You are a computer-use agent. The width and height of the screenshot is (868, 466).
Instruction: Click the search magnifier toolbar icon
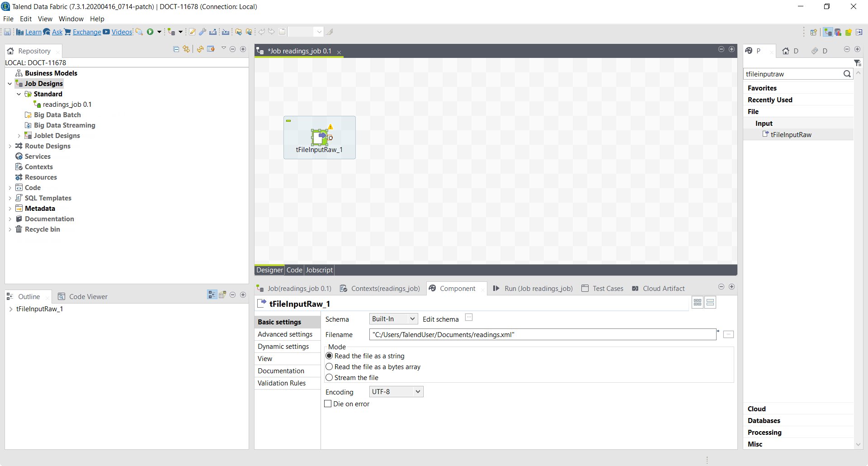click(139, 32)
